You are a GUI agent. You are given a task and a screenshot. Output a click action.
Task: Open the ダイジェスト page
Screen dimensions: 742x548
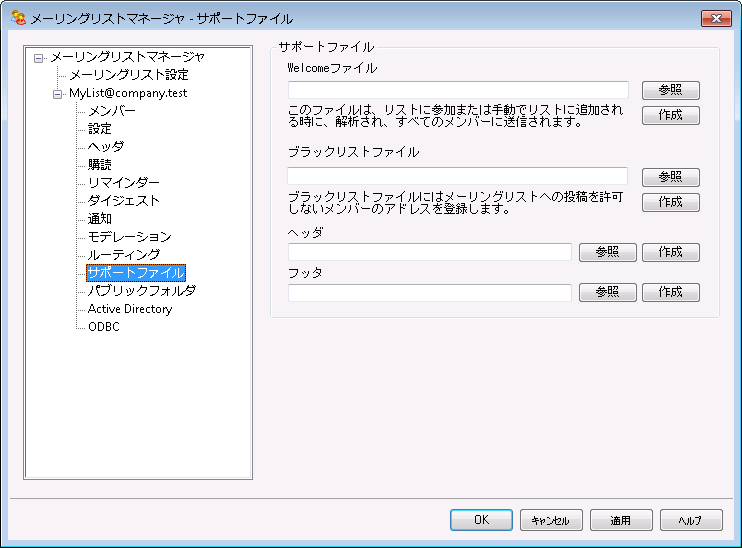click(x=123, y=201)
